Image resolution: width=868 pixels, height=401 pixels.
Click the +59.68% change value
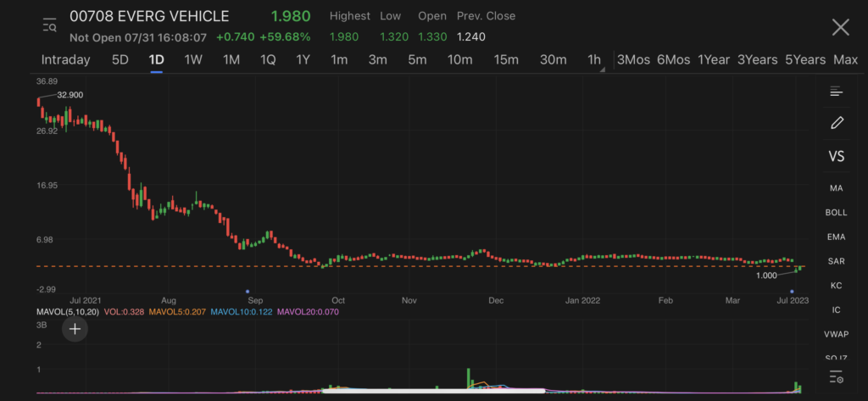pyautogui.click(x=285, y=37)
